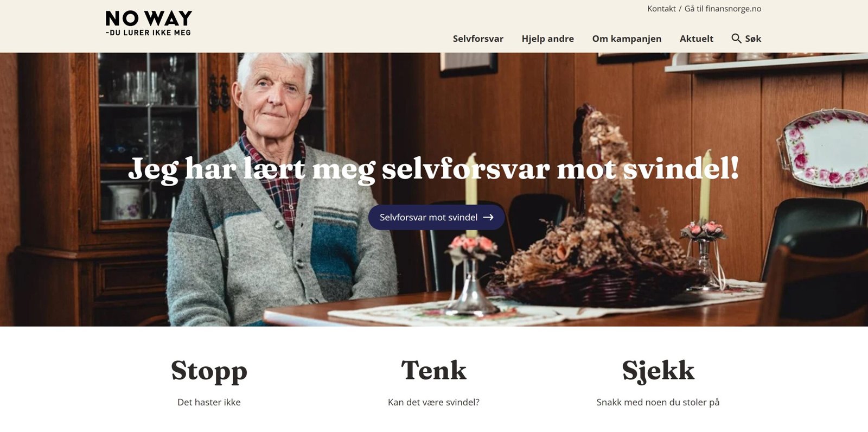This screenshot has width=868, height=432.
Task: Click the magnifying glass search icon
Action: [736, 39]
